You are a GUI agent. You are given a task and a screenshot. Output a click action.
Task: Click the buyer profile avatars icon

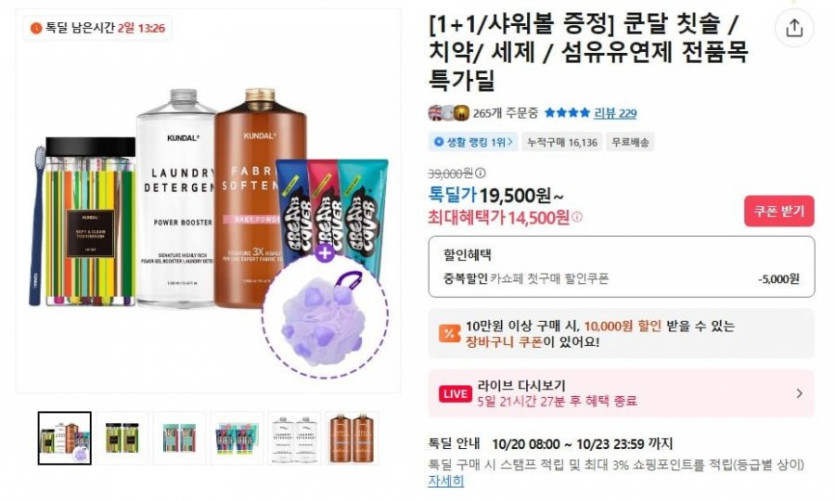pyautogui.click(x=449, y=113)
